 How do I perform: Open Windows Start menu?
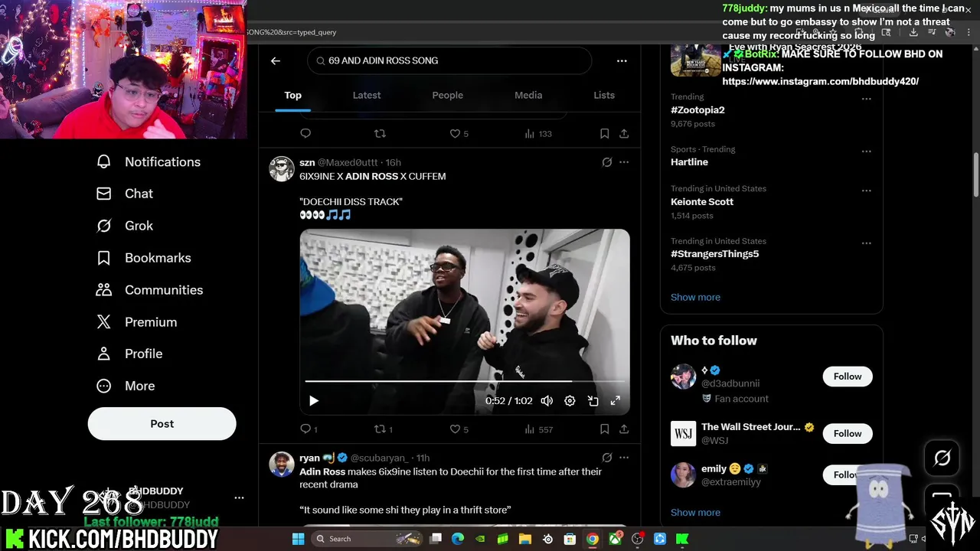(x=299, y=539)
